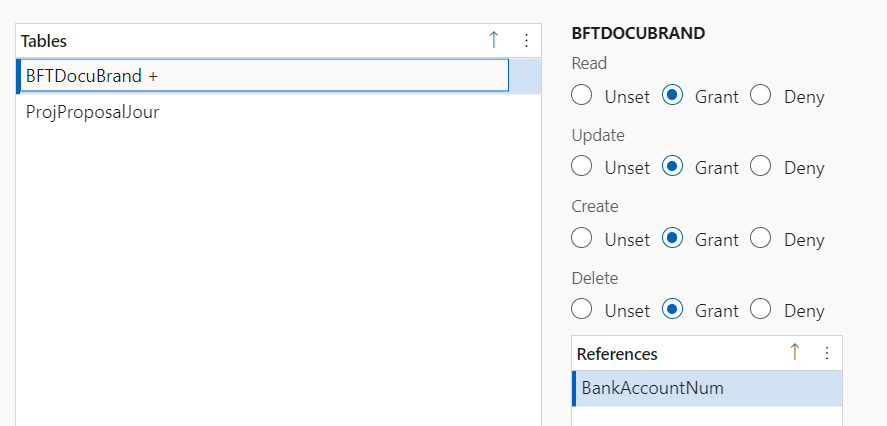Image resolution: width=887 pixels, height=426 pixels.
Task: Set Read permission to Deny
Action: [x=761, y=95]
